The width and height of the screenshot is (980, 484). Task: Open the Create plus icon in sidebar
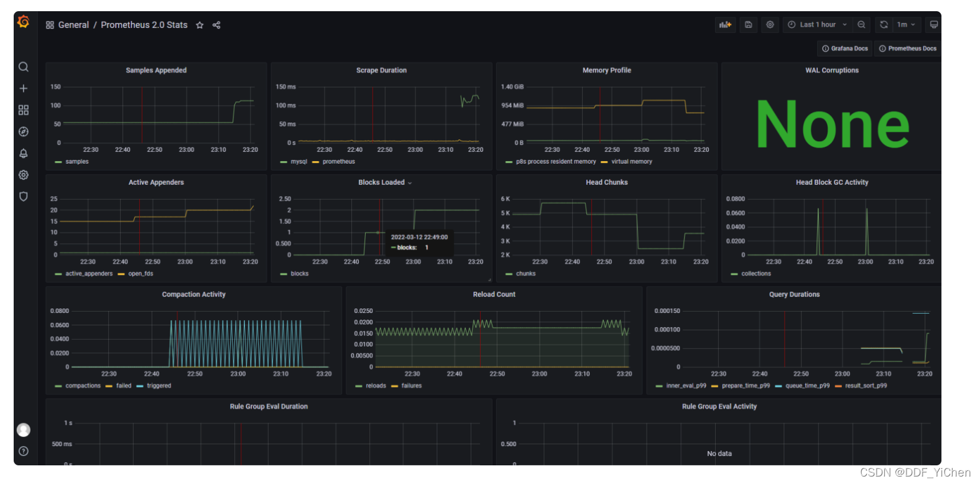click(24, 88)
